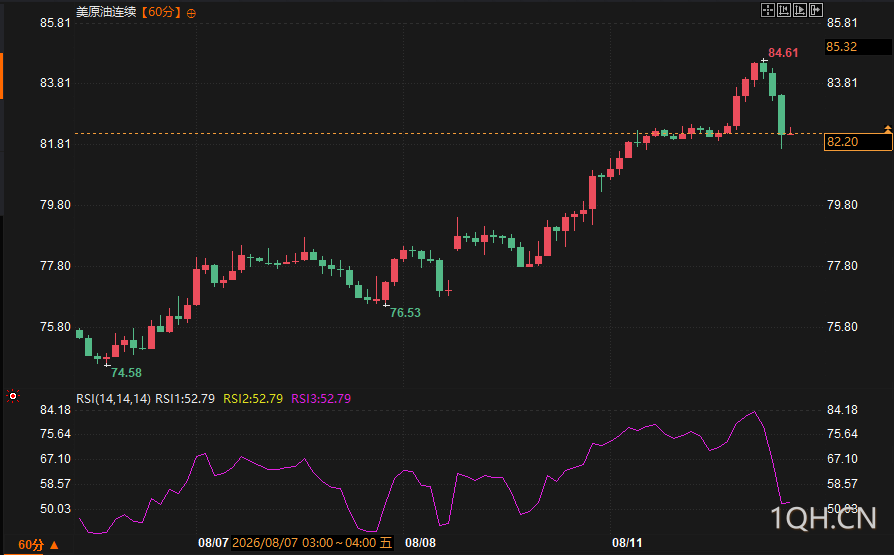894x555 pixels.
Task: Click the purple RSI3:52.79 value
Action: click(x=321, y=399)
